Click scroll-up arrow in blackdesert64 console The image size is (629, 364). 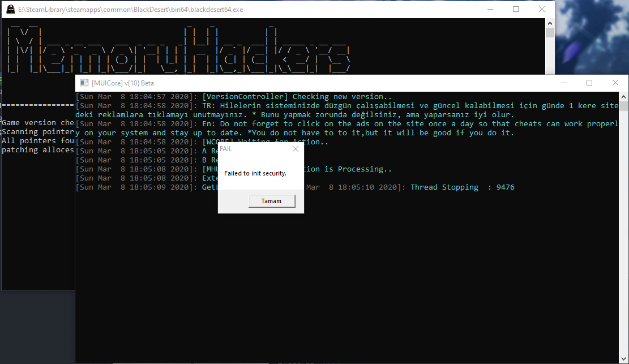pos(550,23)
